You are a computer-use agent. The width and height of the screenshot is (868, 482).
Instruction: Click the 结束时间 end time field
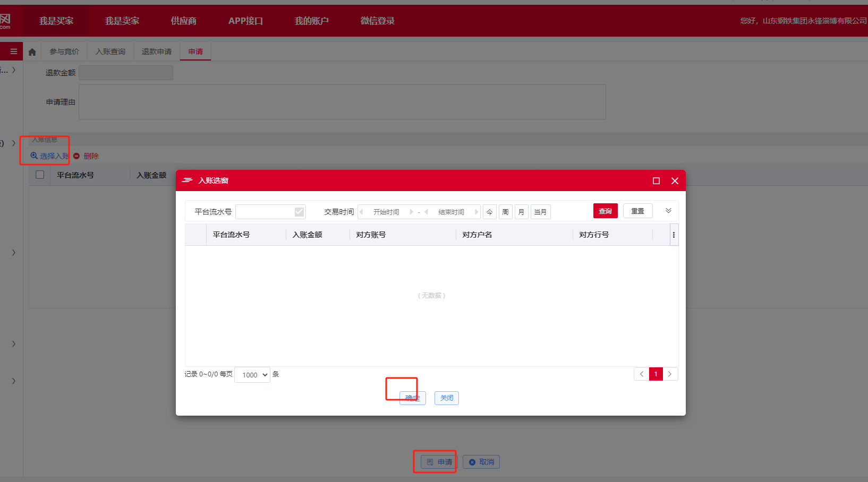[x=451, y=212]
